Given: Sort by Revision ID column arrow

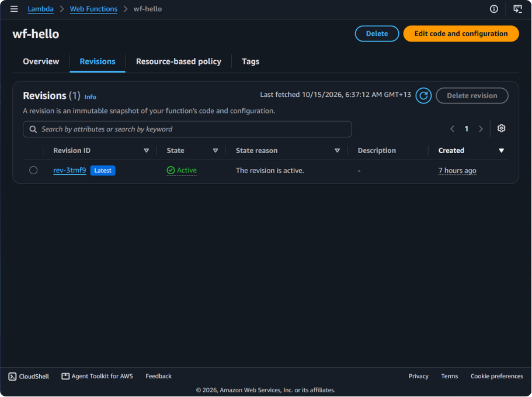Looking at the screenshot, I should pos(146,150).
